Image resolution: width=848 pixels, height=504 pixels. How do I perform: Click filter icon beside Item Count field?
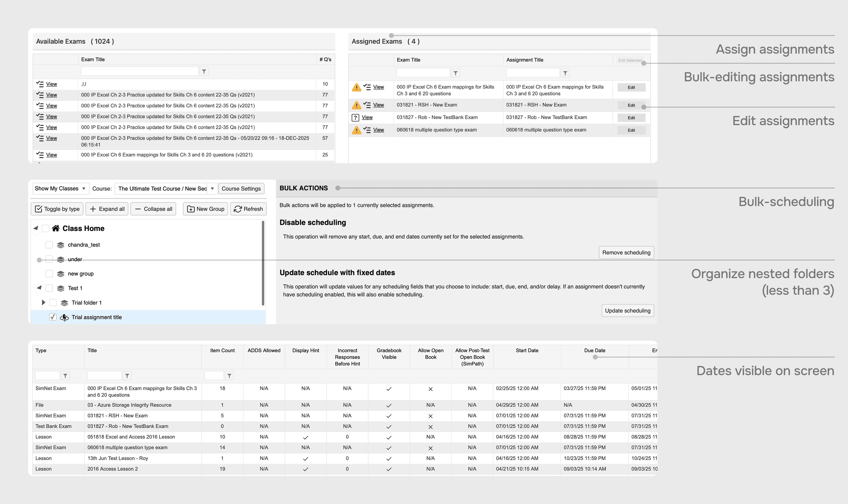point(229,376)
